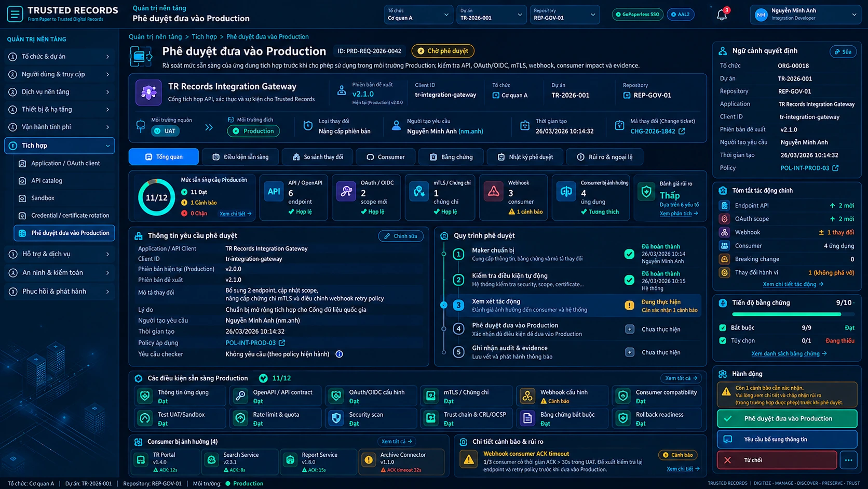868x489 pixels.
Task: Click green Phê duyệt đưa vào Production button
Action: point(787,419)
